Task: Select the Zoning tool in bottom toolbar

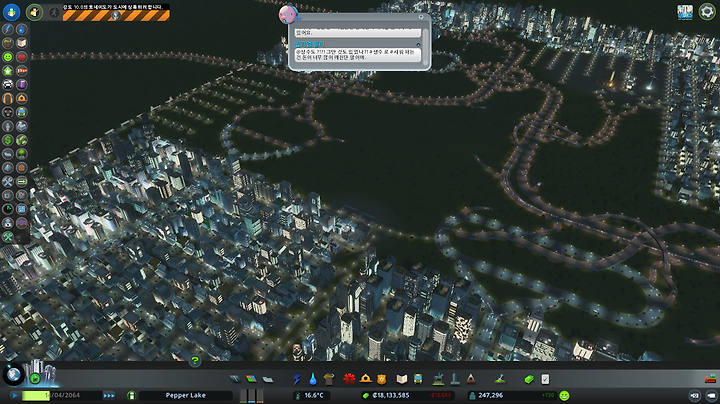Action: pos(251,379)
